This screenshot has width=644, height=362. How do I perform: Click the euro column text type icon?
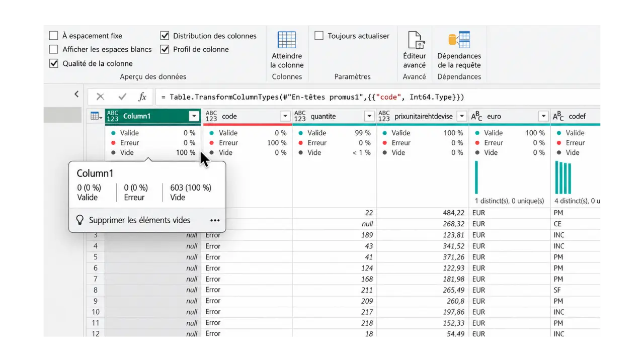[x=476, y=116]
